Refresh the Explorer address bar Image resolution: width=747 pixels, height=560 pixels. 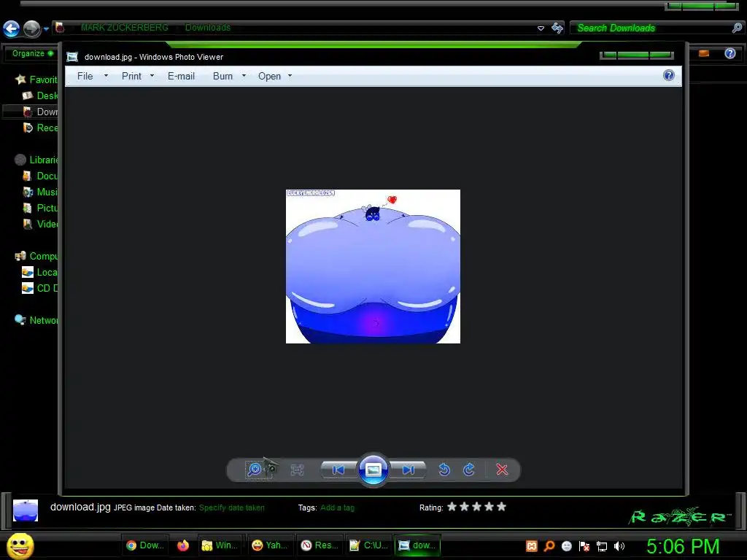click(x=557, y=28)
